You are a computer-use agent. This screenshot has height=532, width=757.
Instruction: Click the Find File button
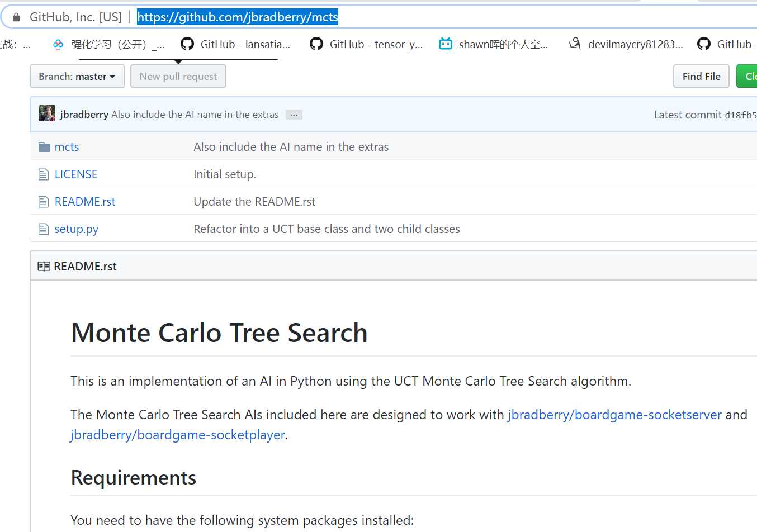pyautogui.click(x=701, y=77)
